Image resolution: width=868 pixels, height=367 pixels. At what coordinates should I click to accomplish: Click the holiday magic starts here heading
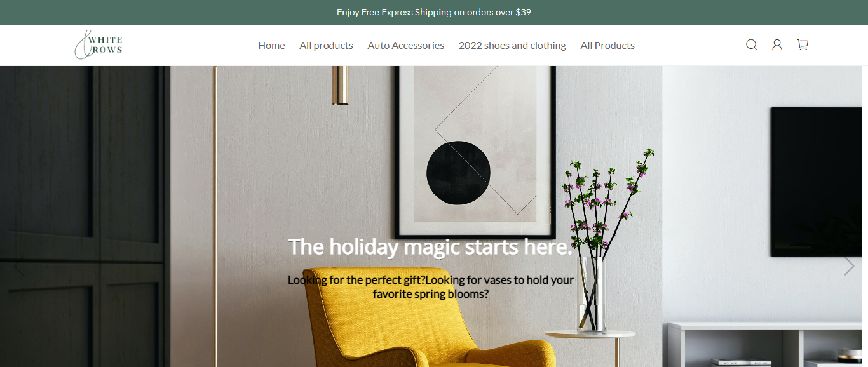(431, 246)
